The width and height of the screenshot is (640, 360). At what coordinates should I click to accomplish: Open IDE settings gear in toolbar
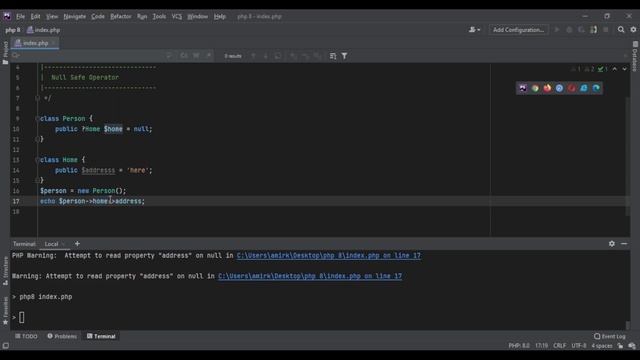[633, 30]
